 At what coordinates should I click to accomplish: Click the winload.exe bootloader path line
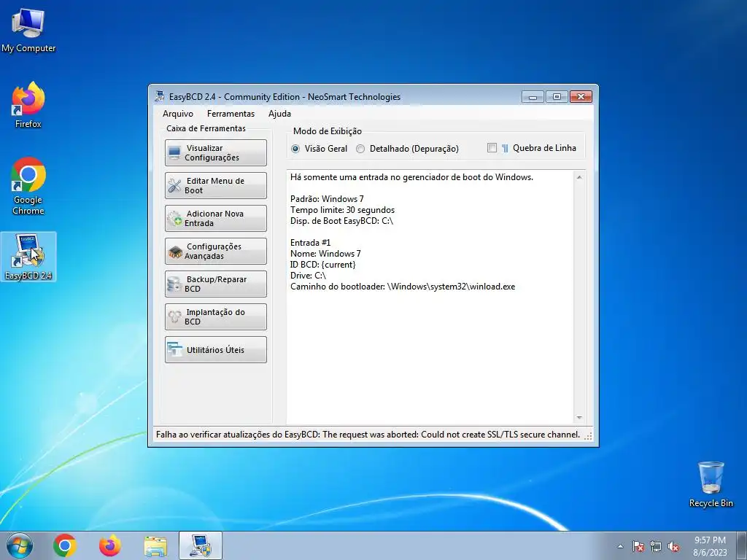tap(403, 287)
